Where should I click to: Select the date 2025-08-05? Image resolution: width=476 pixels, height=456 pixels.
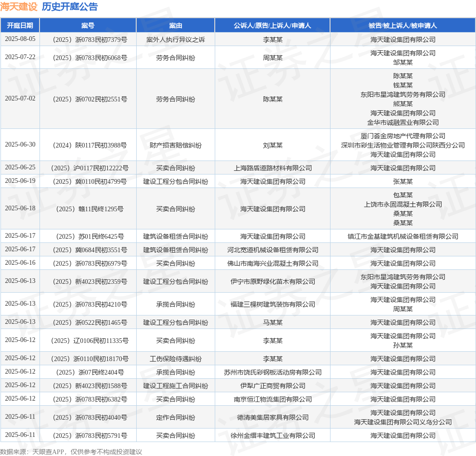(20, 39)
